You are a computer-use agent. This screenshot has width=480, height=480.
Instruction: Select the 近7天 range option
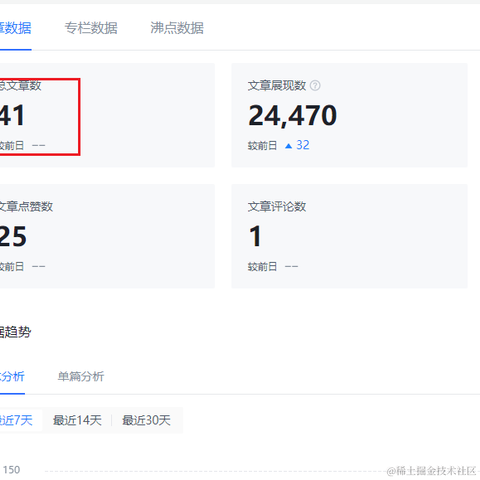[16, 420]
